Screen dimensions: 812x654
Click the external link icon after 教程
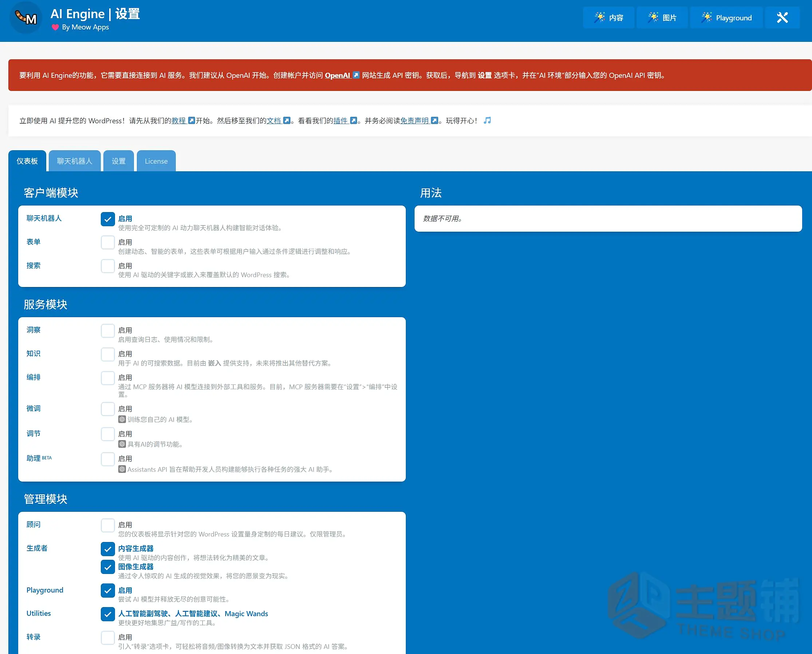point(191,120)
